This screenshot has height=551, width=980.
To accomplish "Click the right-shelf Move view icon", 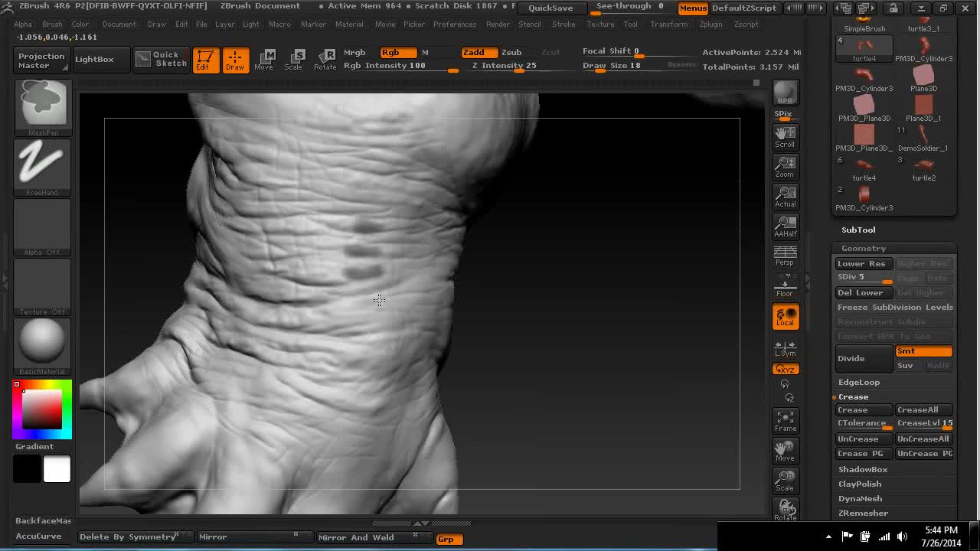I will [x=785, y=451].
